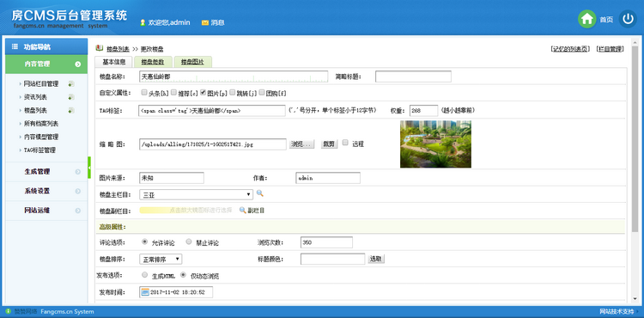Switch to the 基本信息 tab
Viewport: 644px width, 318px height.
(113, 62)
